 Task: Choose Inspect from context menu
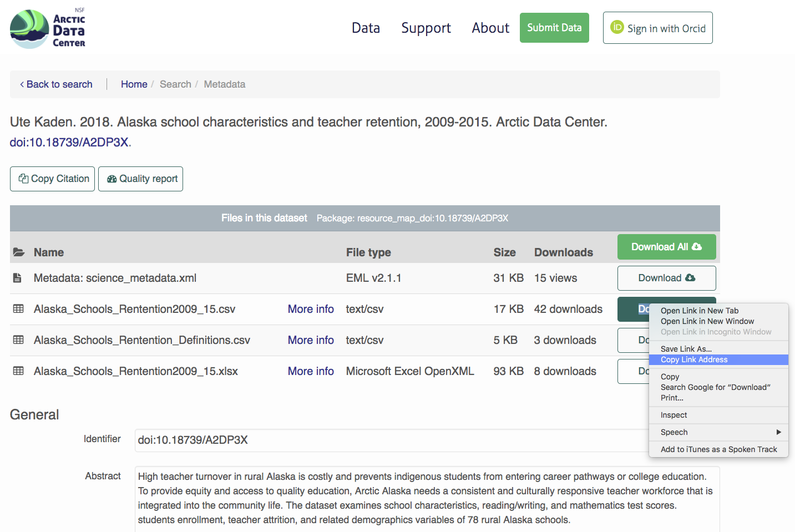674,415
